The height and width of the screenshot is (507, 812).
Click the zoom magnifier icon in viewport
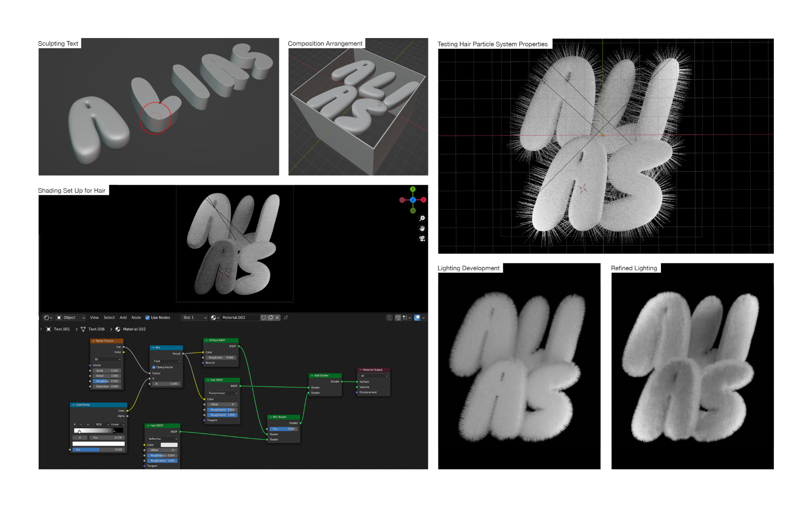422,219
